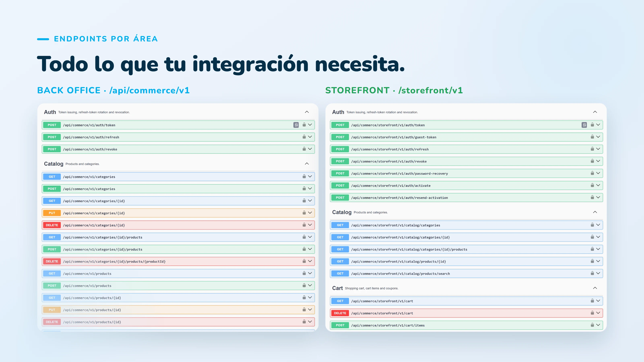644x362 pixels.
Task: Click PUT /api/commerce/v1/products/{id} row path
Action: [x=92, y=310]
